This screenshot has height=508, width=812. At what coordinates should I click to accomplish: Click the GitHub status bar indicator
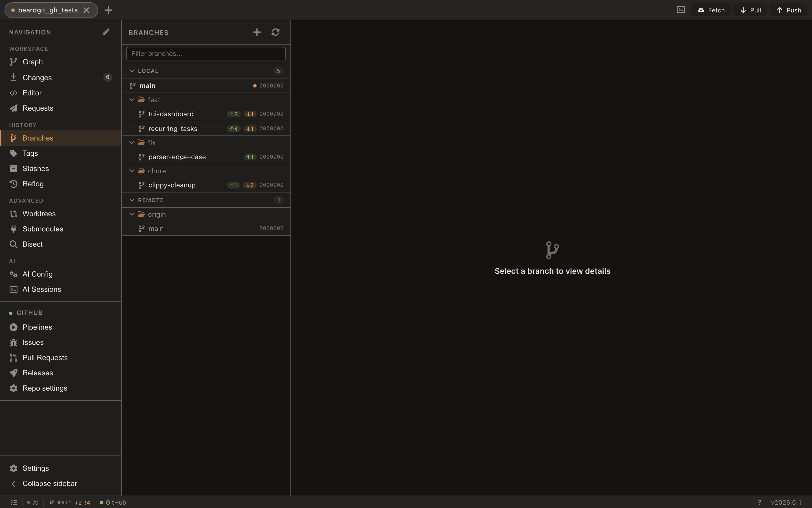(x=113, y=502)
